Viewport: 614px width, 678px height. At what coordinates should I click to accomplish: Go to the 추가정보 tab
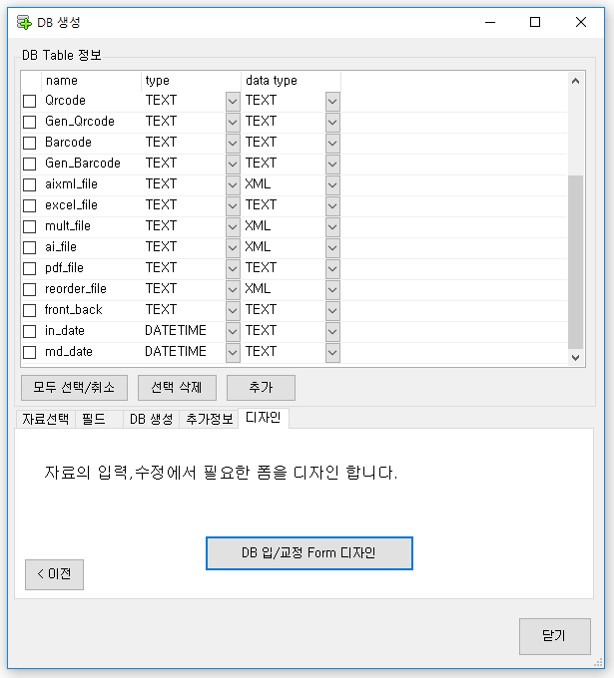[209, 420]
